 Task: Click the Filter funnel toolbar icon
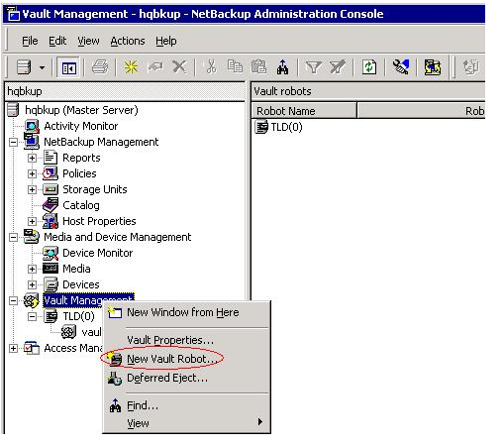click(x=313, y=67)
